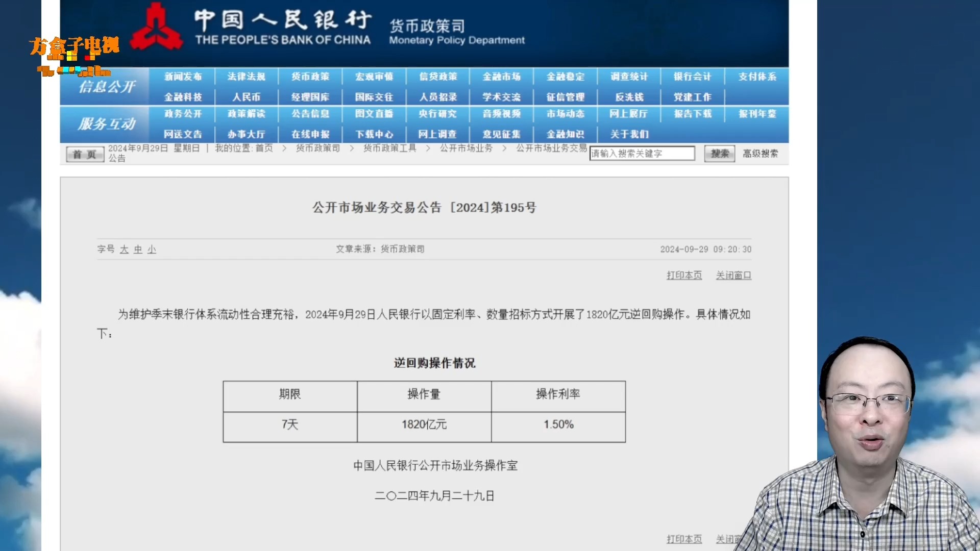Image resolution: width=980 pixels, height=551 pixels.
Task: Visit 关于我们 page
Action: pyautogui.click(x=629, y=134)
